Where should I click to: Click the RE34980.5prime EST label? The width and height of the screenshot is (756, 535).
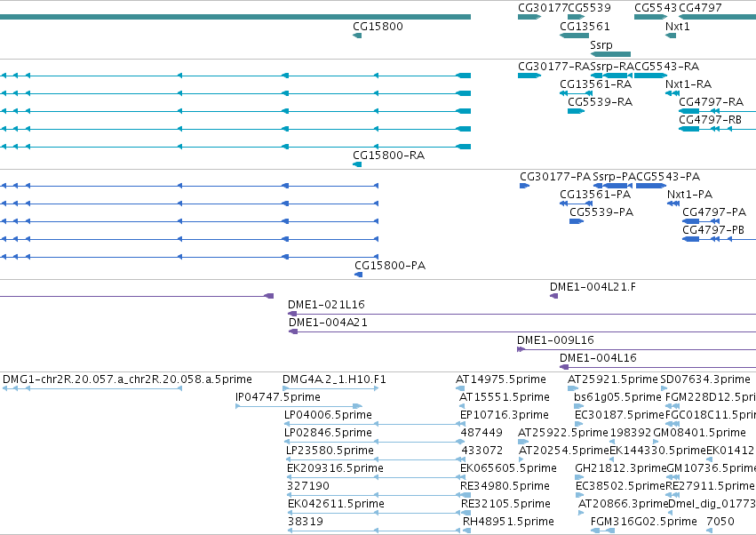pyautogui.click(x=505, y=486)
